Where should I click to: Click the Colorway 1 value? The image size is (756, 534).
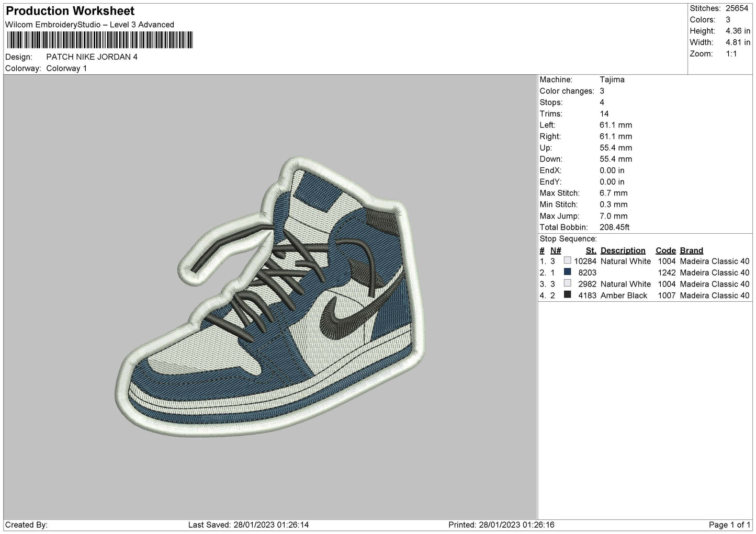(67, 69)
